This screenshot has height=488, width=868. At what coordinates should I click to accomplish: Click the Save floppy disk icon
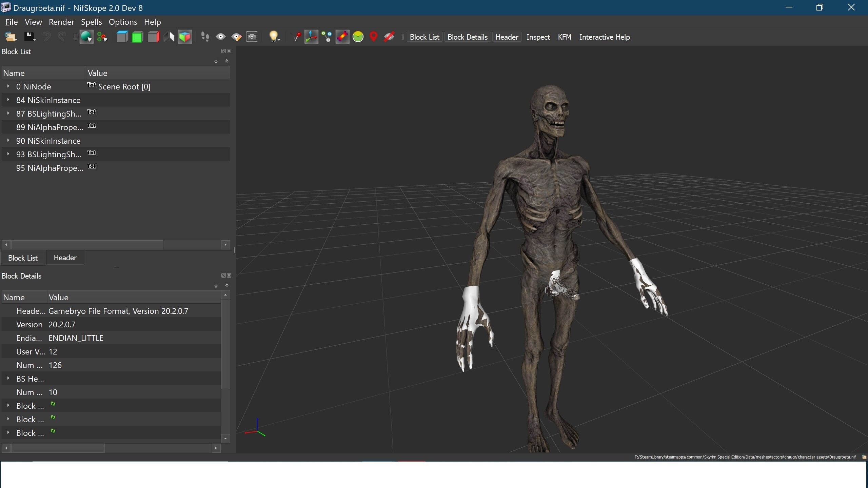[29, 37]
